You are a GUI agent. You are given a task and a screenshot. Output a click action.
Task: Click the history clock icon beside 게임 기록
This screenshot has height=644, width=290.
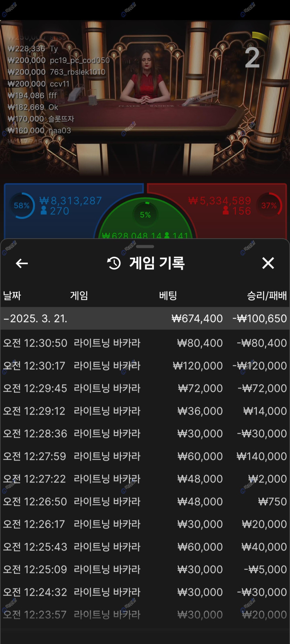(x=114, y=263)
